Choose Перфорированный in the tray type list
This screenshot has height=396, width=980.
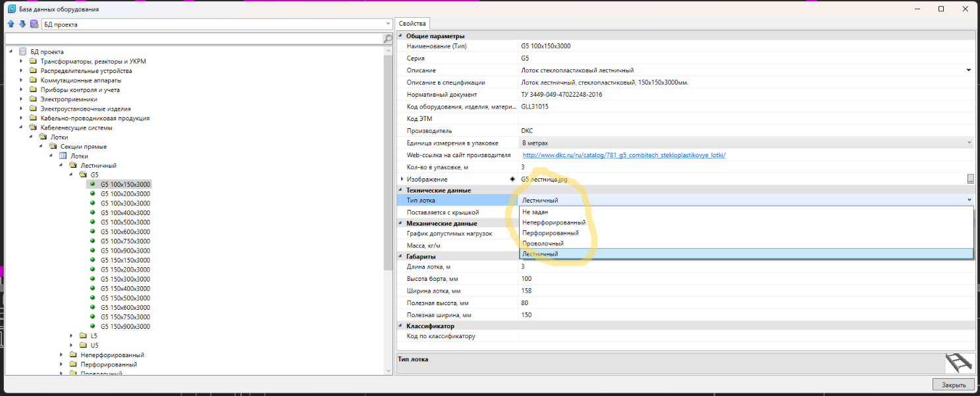pos(550,233)
